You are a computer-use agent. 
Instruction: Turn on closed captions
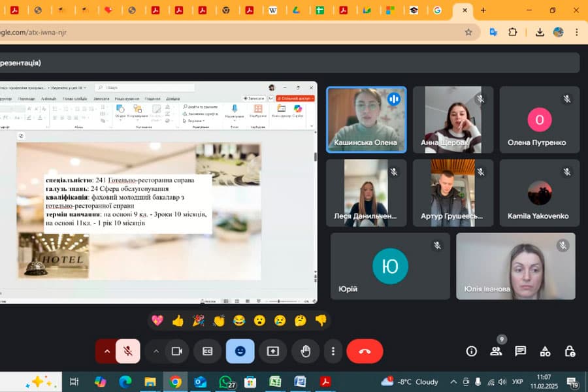[208, 351]
